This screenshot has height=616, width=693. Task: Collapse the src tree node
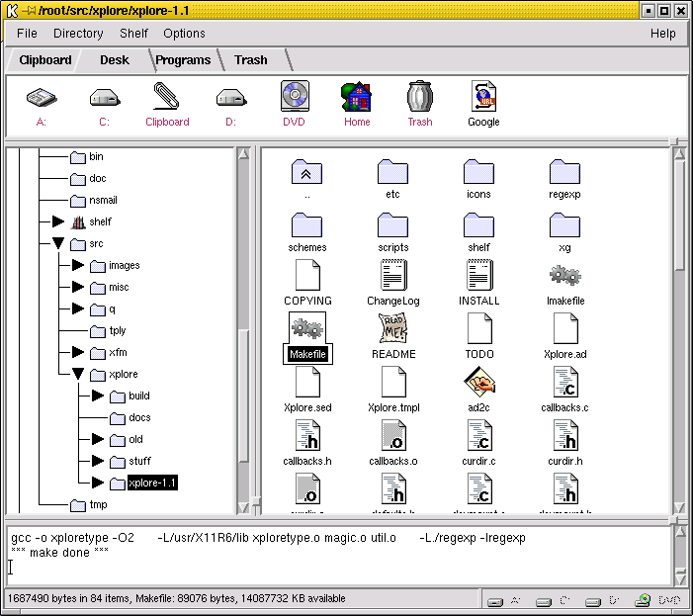click(x=58, y=243)
